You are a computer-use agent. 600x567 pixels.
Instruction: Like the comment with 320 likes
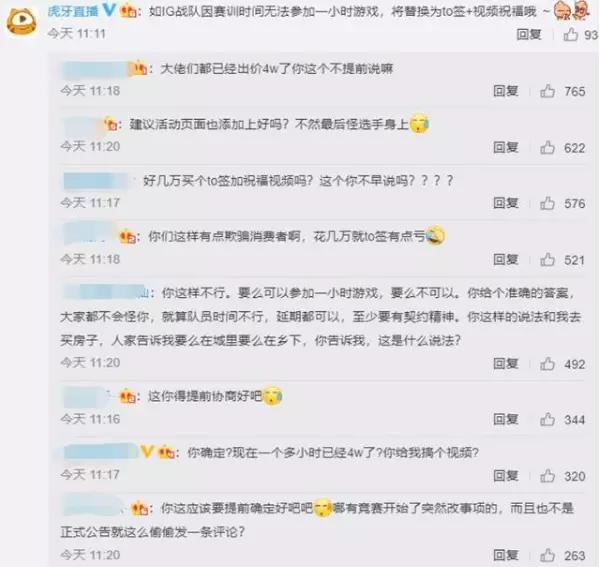(x=547, y=476)
